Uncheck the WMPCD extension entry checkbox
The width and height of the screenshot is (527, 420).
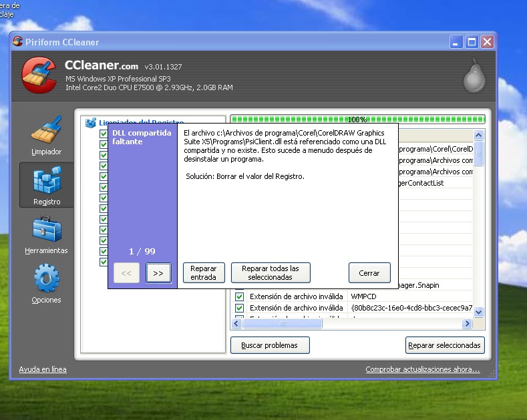(x=239, y=296)
